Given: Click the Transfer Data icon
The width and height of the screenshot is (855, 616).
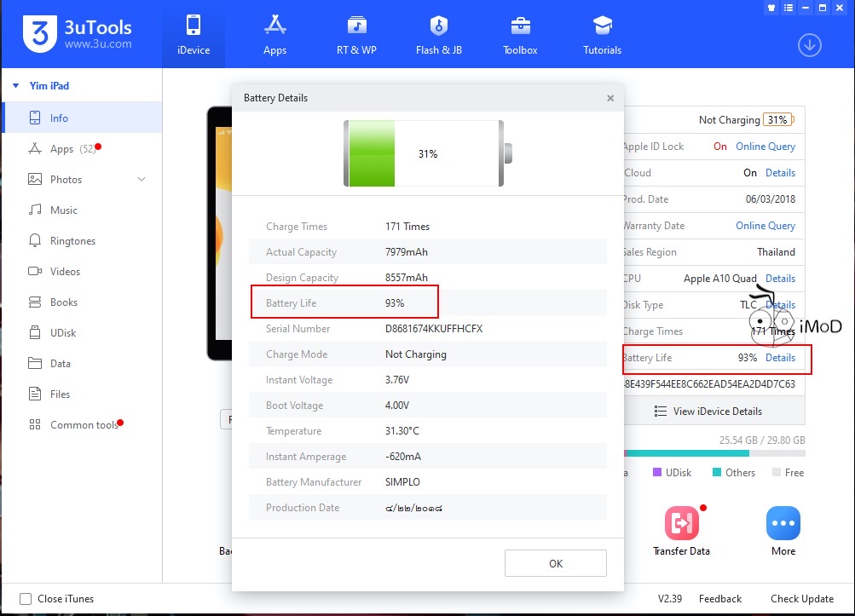Looking at the screenshot, I should click(x=681, y=524).
